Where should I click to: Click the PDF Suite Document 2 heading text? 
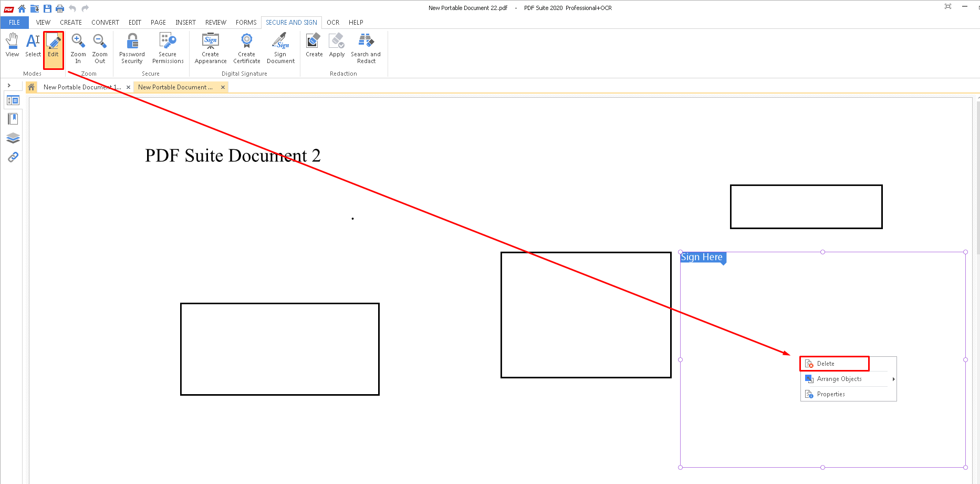point(233,156)
